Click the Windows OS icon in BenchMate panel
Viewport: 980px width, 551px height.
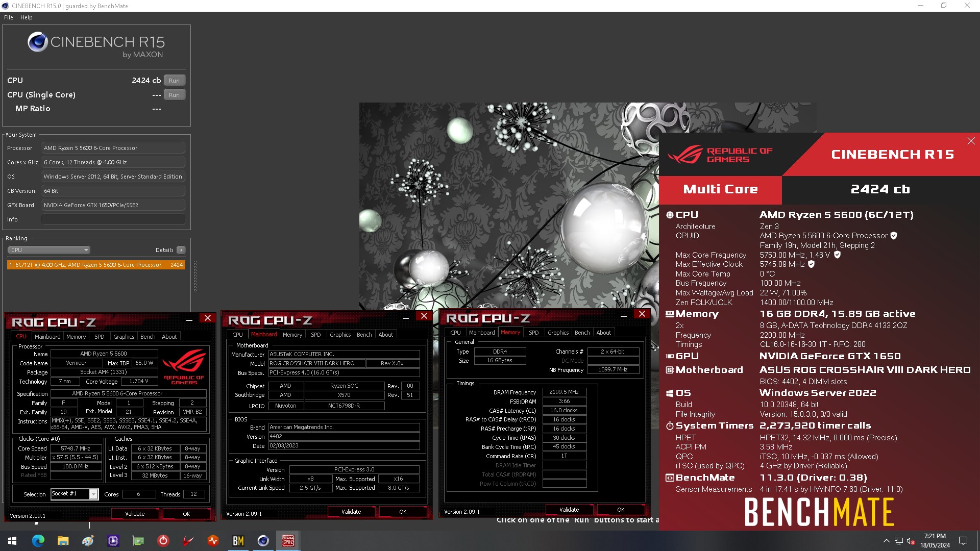(670, 393)
